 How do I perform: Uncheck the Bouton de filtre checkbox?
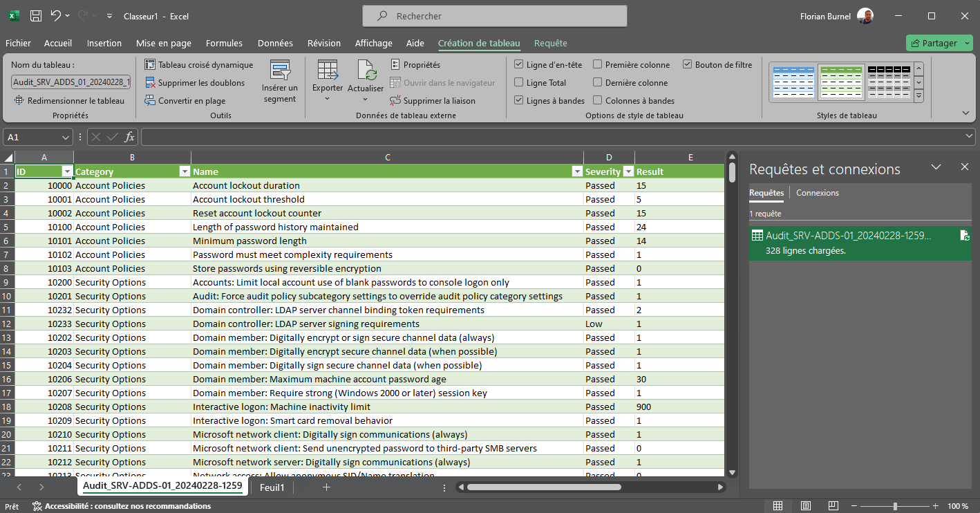[687, 65]
